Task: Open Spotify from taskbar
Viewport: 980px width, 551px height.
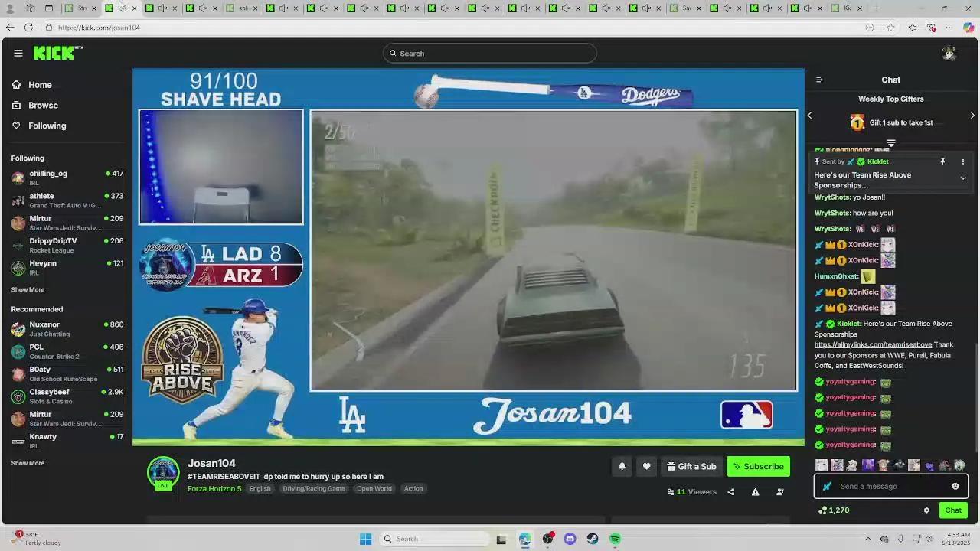Action: pyautogui.click(x=615, y=539)
